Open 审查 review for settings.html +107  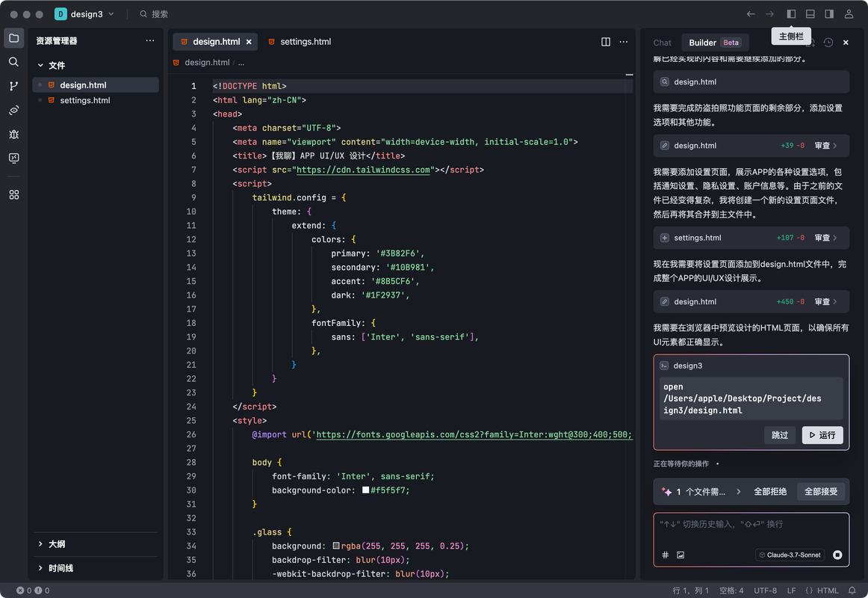825,238
